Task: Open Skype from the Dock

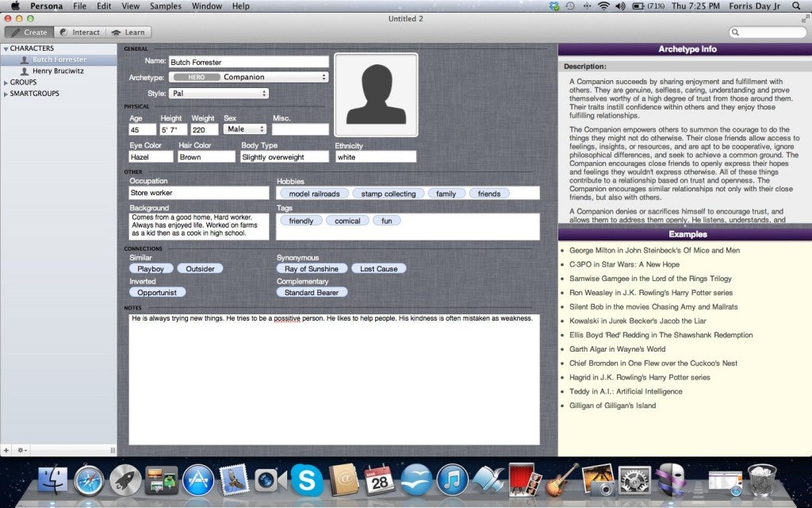Action: coord(307,480)
